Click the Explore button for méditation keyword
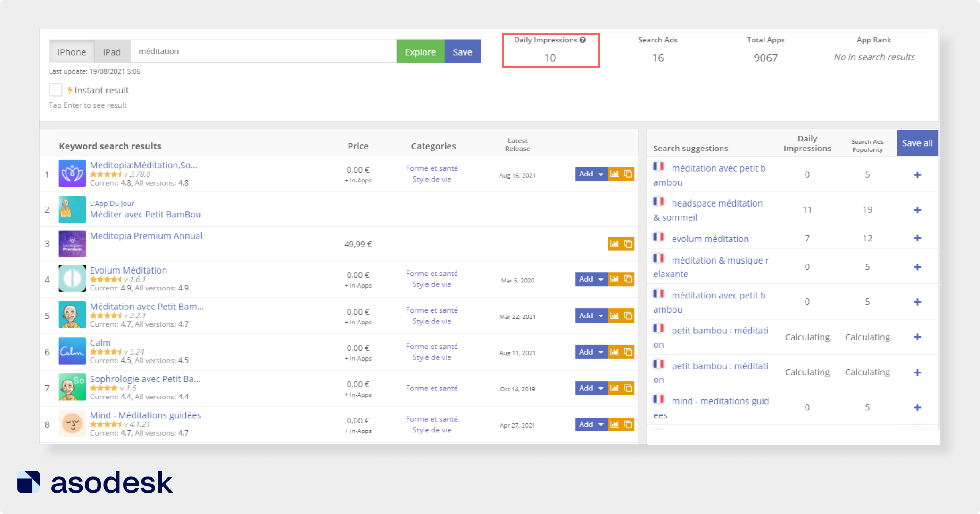 419,52
